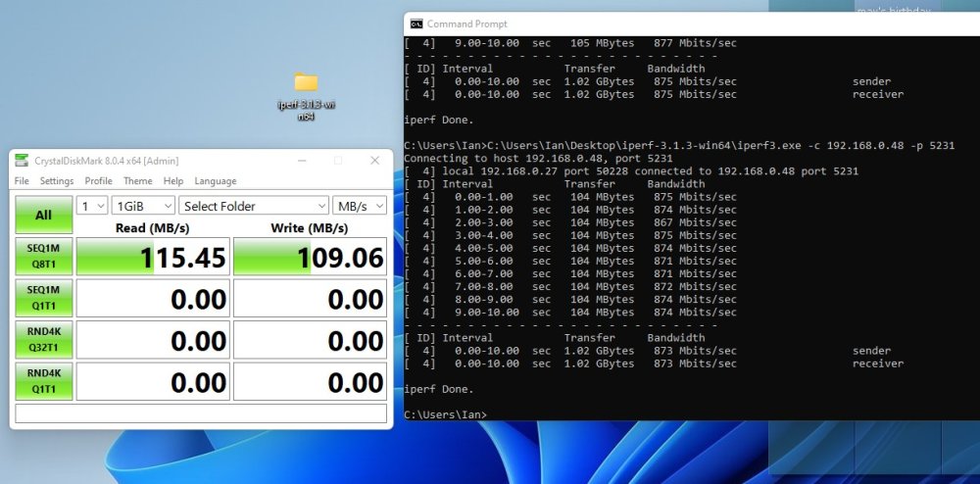Open the Select Folder drive dropdown
Image resolution: width=980 pixels, height=484 pixels.
[x=254, y=206]
